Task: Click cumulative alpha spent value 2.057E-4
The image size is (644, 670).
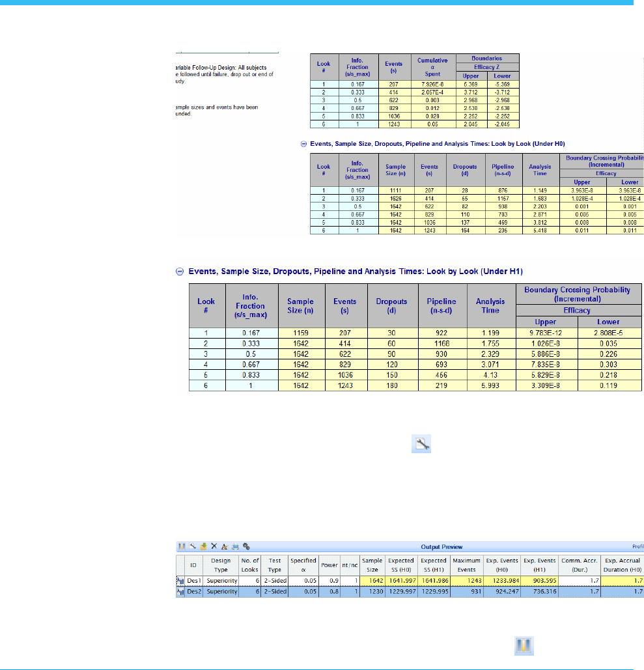Action: tap(432, 92)
